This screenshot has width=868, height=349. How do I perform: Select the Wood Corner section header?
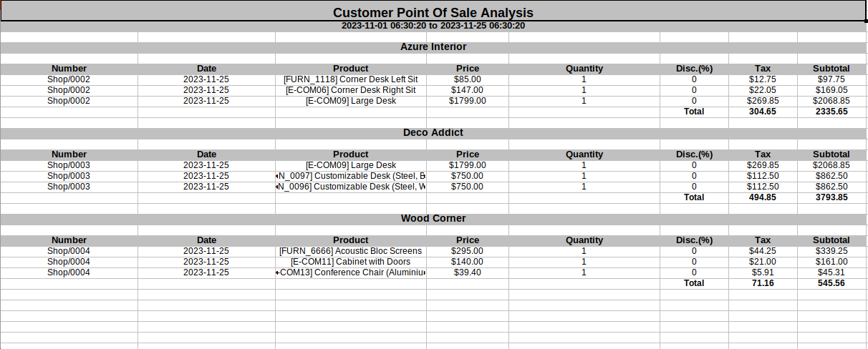tap(433, 219)
